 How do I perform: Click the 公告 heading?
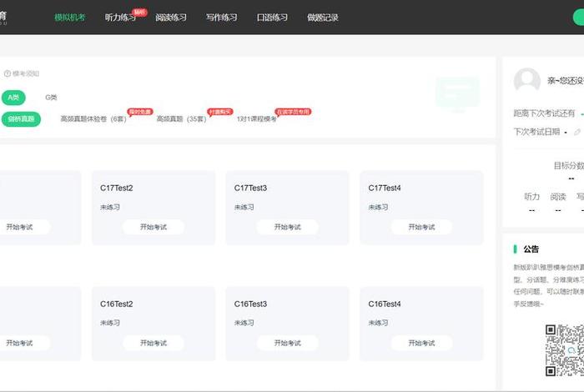[x=531, y=249]
